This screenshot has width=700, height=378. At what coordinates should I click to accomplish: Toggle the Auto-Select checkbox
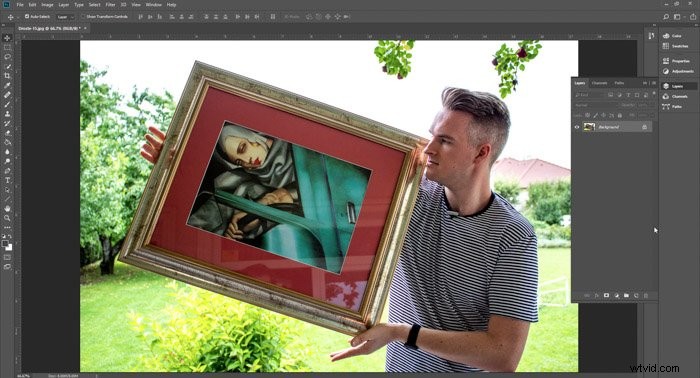click(27, 17)
